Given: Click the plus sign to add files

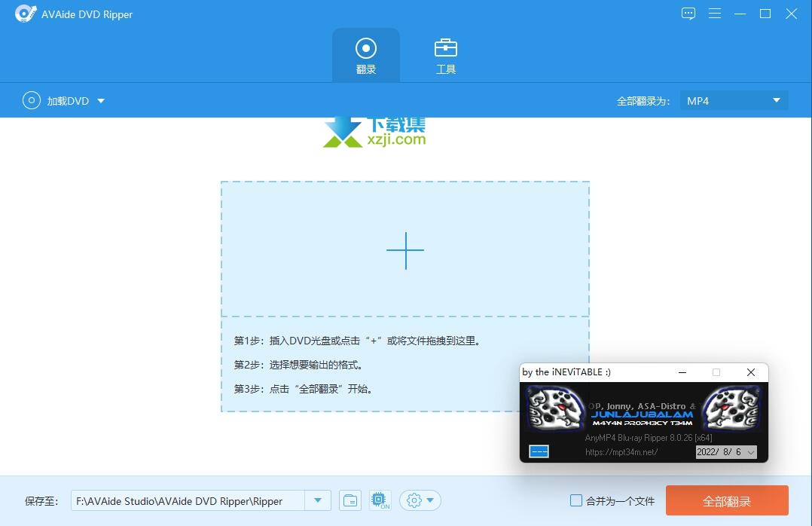Looking at the screenshot, I should [x=405, y=250].
